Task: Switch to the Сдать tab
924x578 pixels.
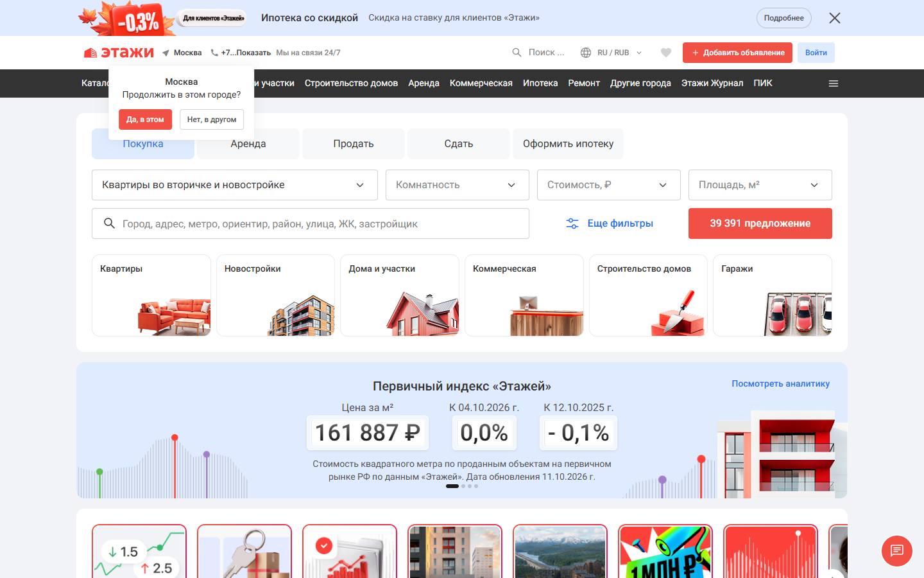Action: 459,144
